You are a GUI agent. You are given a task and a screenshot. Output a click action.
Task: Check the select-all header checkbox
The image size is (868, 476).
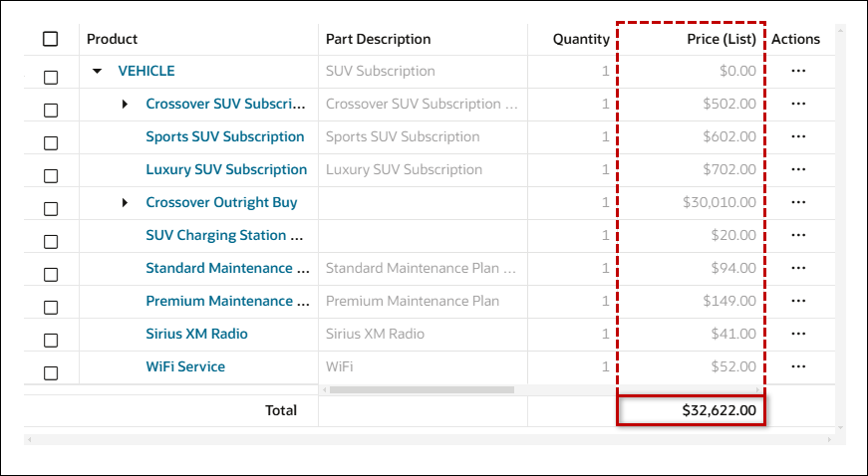51,39
